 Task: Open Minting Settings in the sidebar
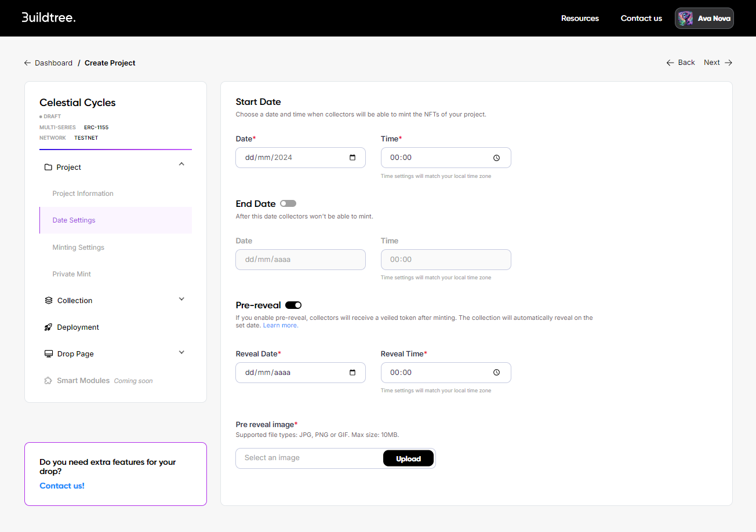click(x=78, y=247)
